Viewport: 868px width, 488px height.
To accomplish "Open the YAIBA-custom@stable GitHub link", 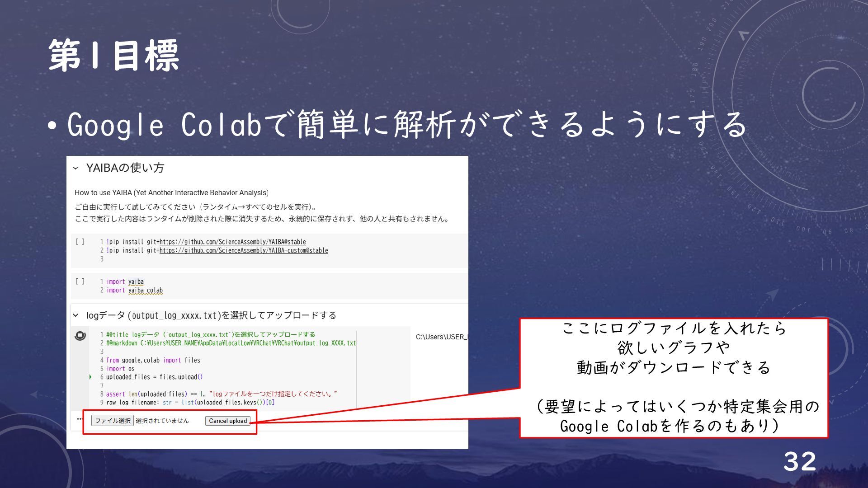I will click(244, 251).
